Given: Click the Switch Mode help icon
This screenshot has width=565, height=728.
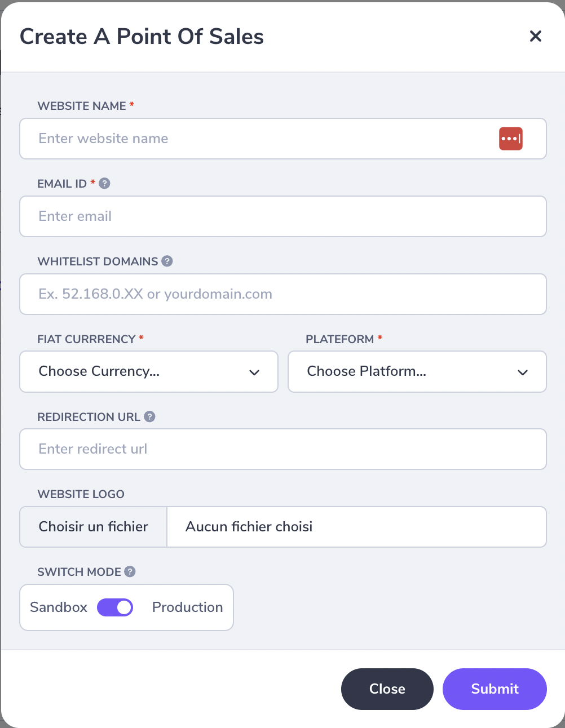Looking at the screenshot, I should 130,571.
